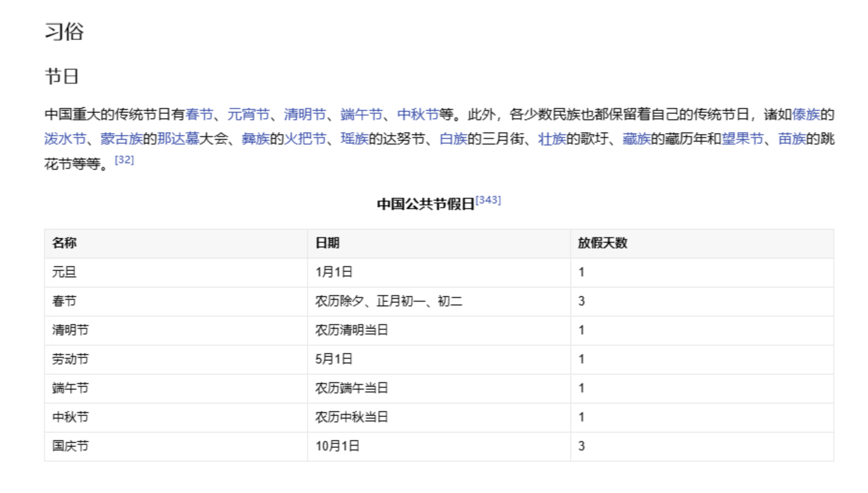Click the cell 农历除夕、正月初一、初二
Screen dimensions: 868x493
(x=439, y=301)
